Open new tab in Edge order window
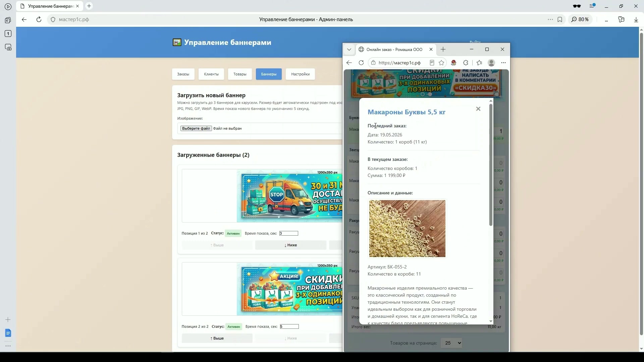 [x=443, y=50]
